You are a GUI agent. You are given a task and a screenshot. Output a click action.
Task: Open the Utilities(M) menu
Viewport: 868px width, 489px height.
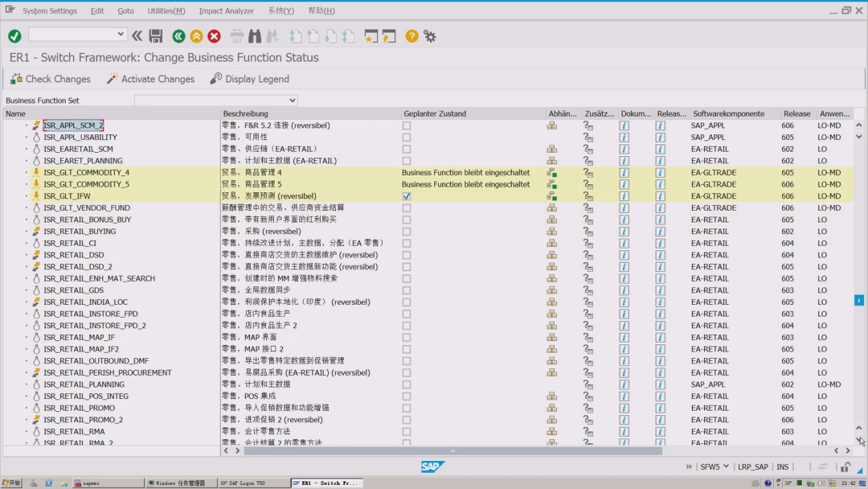(166, 10)
